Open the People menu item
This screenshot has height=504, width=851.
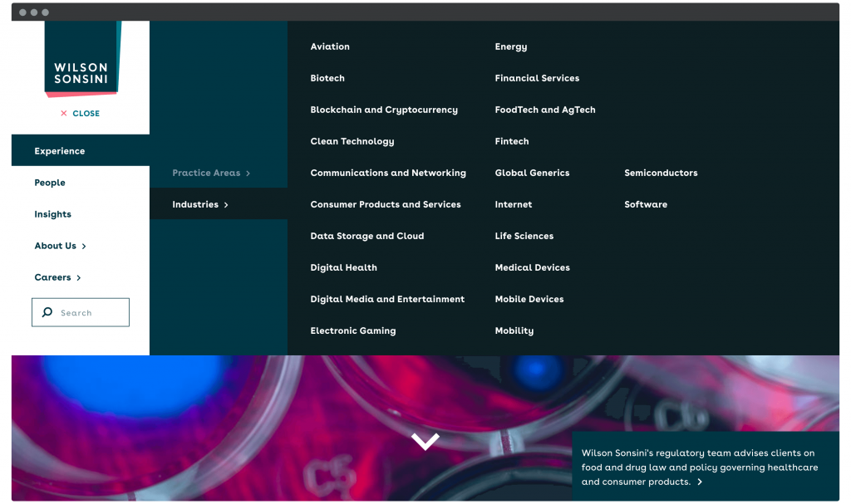coord(50,183)
